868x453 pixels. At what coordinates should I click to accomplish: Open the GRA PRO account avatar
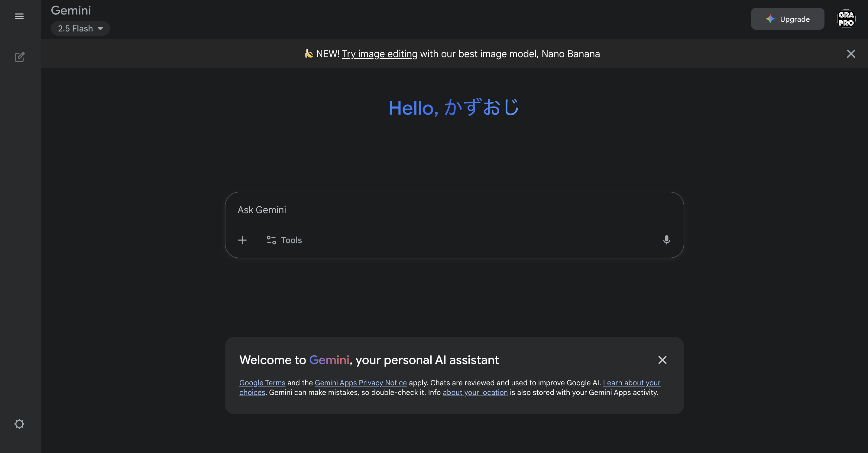(x=846, y=19)
